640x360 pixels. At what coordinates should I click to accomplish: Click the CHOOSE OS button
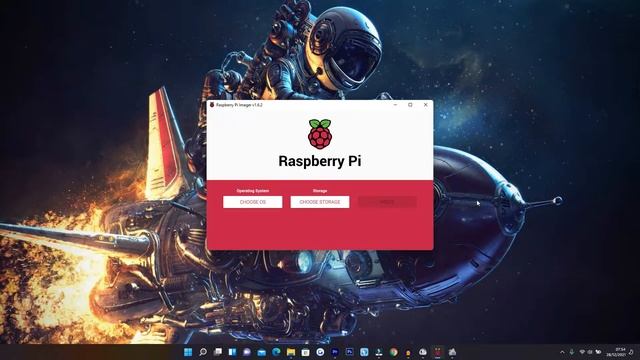pos(252,202)
